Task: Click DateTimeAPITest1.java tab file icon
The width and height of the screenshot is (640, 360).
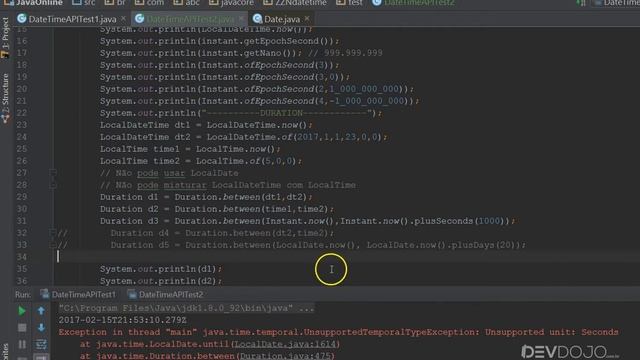Action: click(x=22, y=19)
